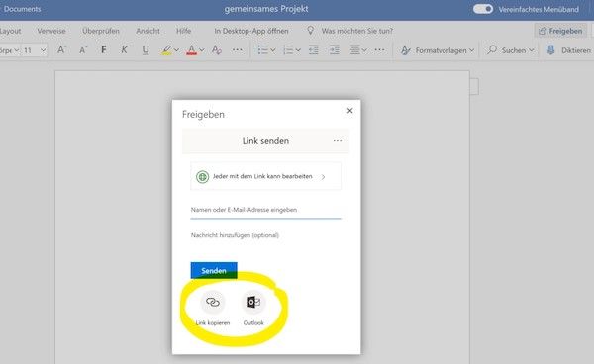The image size is (594, 364).
Task: Click the blue Senden button
Action: pos(214,271)
